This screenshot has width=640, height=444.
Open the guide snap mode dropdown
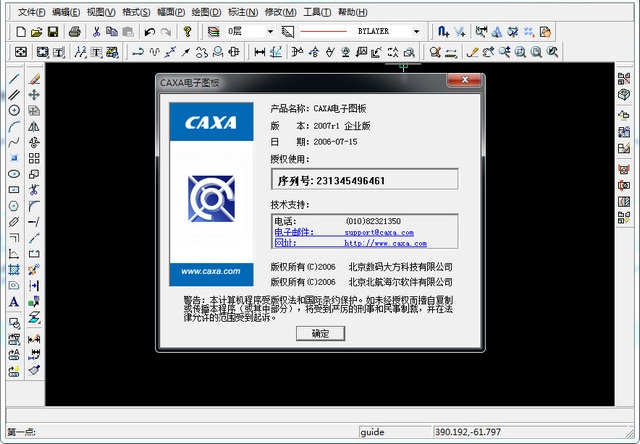(x=394, y=432)
